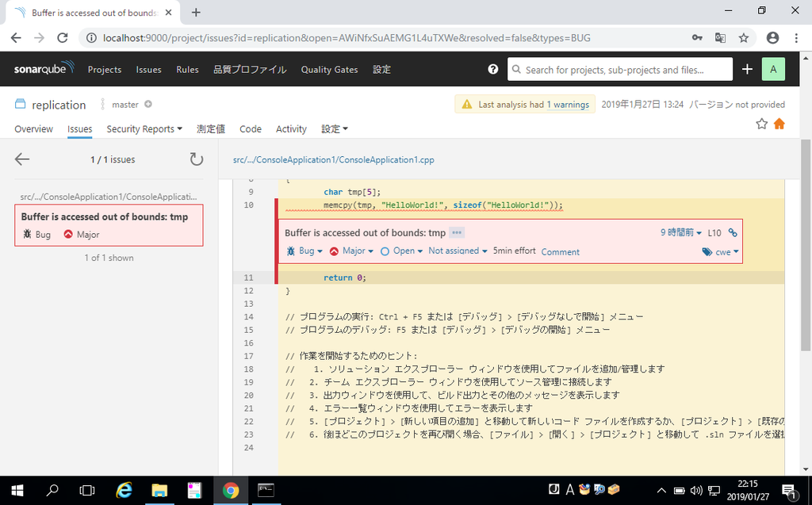Click the permalink chain icon on issue
Image resolution: width=812 pixels, height=505 pixels.
(x=733, y=232)
